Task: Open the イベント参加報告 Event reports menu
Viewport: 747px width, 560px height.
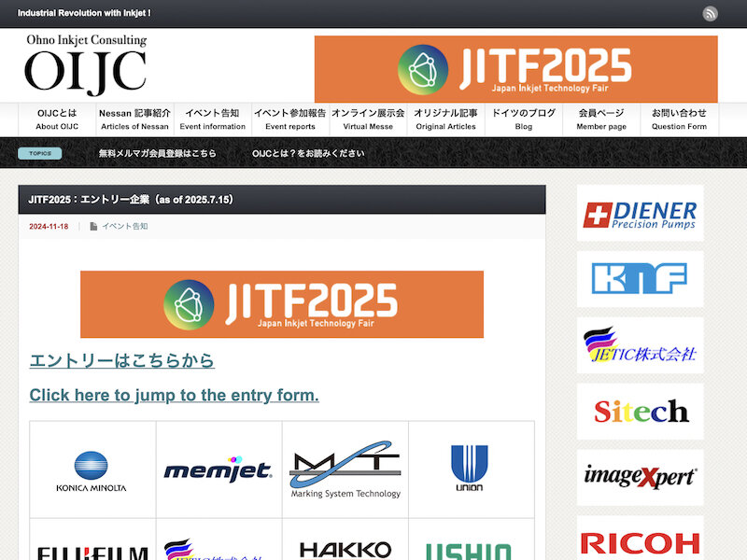Action: click(290, 119)
